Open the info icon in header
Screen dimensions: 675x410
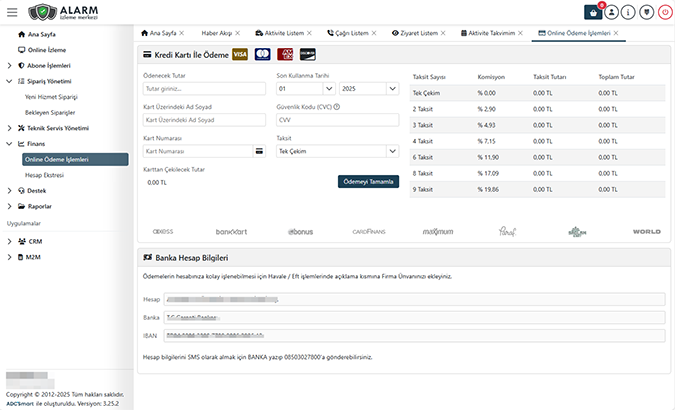click(x=628, y=13)
